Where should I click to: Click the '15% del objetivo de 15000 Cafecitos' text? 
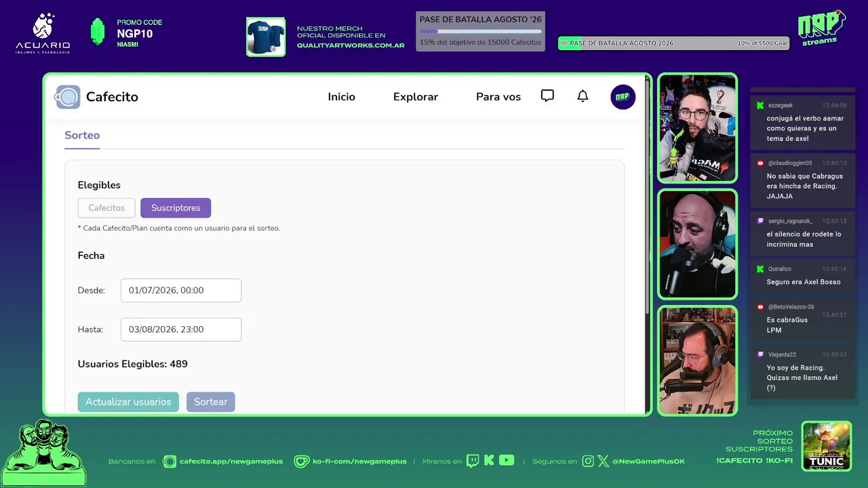point(480,42)
